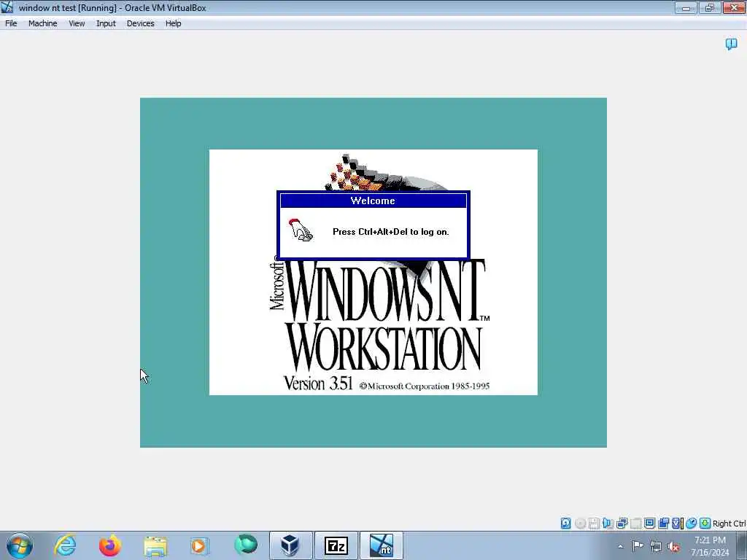Screen dimensions: 747x560
Task: Click the V chip virtualization indicator
Action: pyautogui.click(x=677, y=524)
